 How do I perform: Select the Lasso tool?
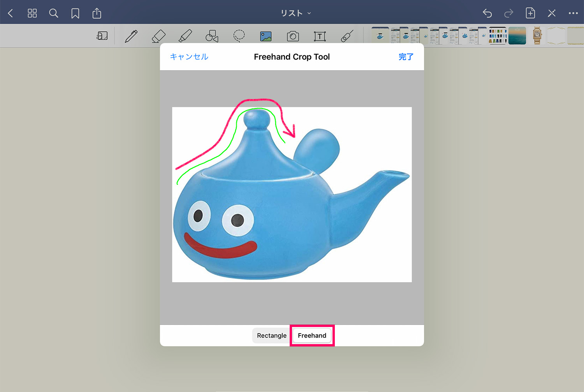click(x=239, y=36)
